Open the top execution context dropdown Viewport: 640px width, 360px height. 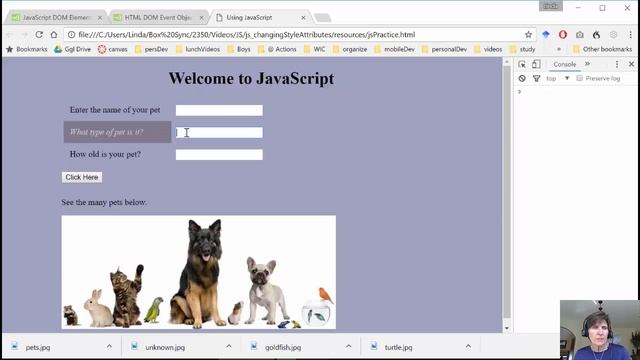(x=558, y=78)
